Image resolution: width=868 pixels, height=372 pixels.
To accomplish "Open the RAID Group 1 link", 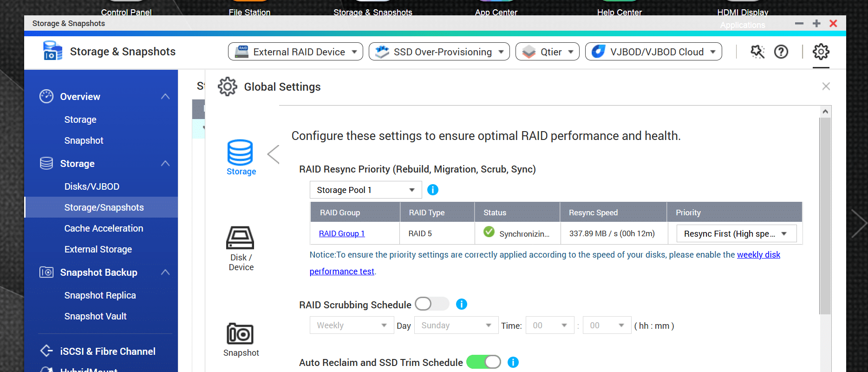I will 341,233.
